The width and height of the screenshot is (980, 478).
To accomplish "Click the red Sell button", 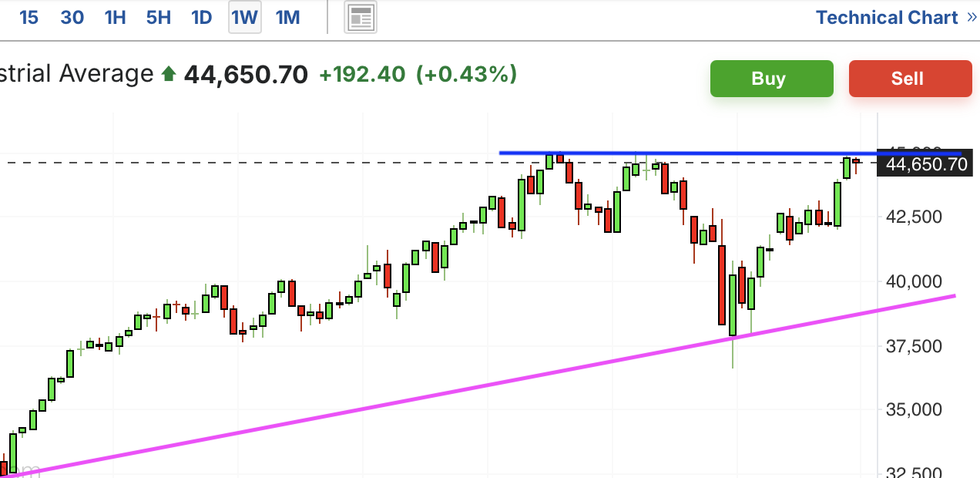I will pyautogui.click(x=911, y=79).
